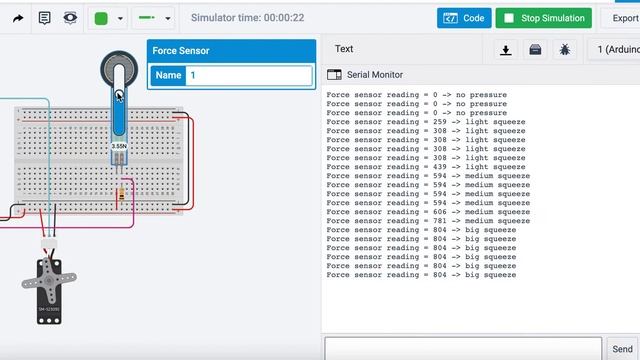Expand the wire type dropdown arrow

point(168,18)
